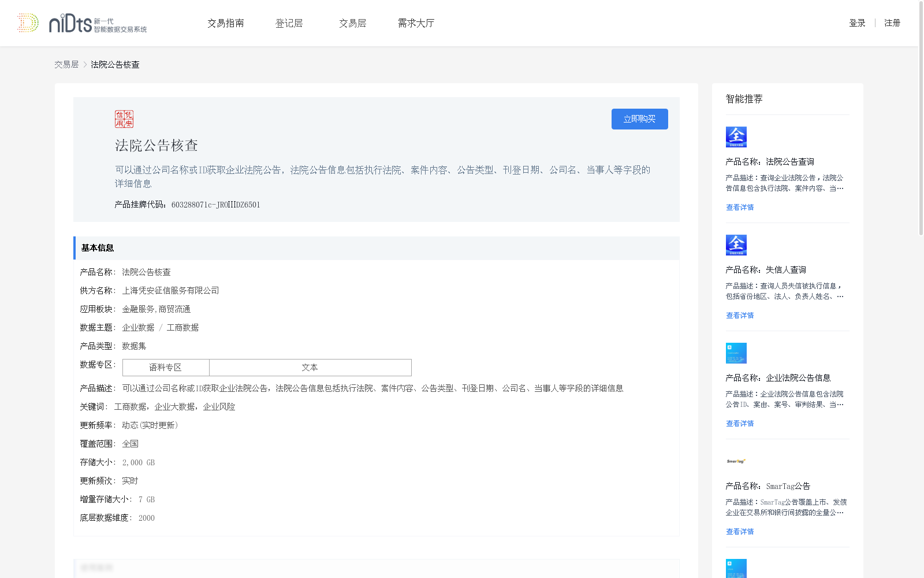Click the 文本 table cell
This screenshot has height=578, width=924.
click(x=310, y=368)
